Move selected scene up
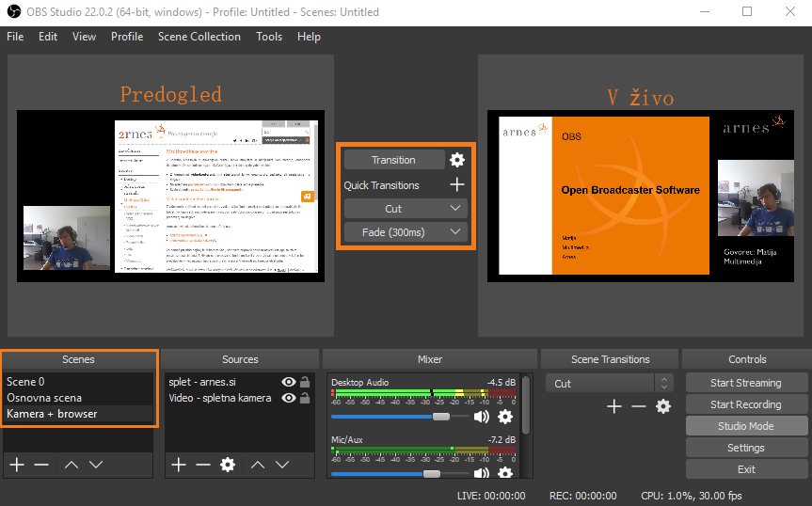Viewport: 812px width, 506px height. tap(72, 465)
